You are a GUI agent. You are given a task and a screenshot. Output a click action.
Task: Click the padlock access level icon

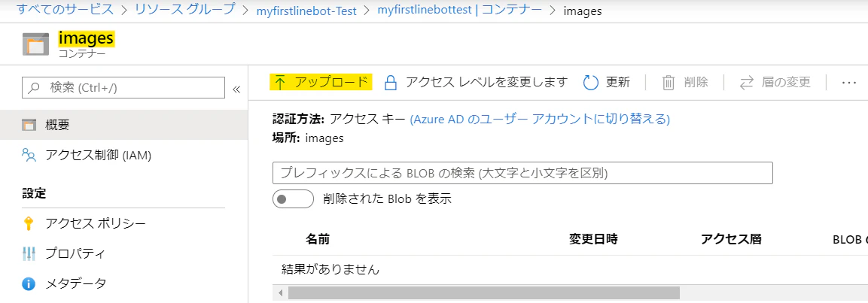coord(391,83)
